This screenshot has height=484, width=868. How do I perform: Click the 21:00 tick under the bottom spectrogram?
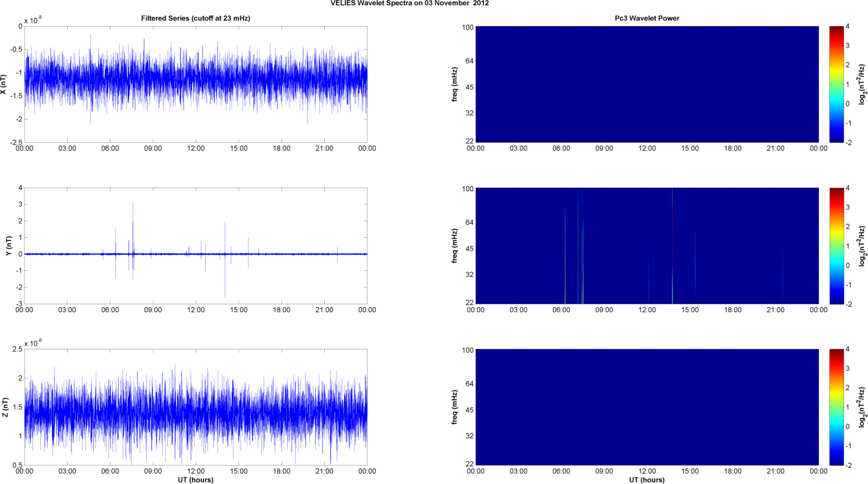coord(776,471)
